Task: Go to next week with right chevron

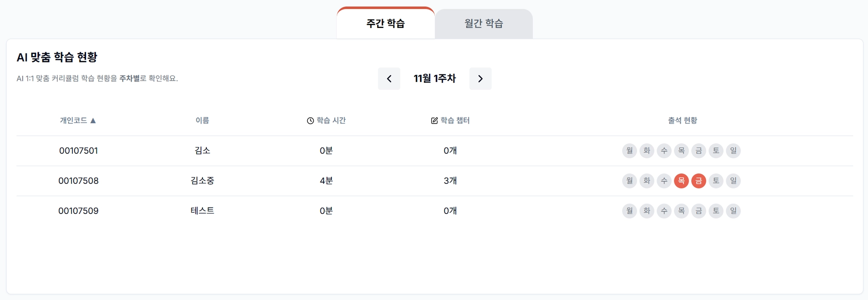Action: click(x=480, y=79)
